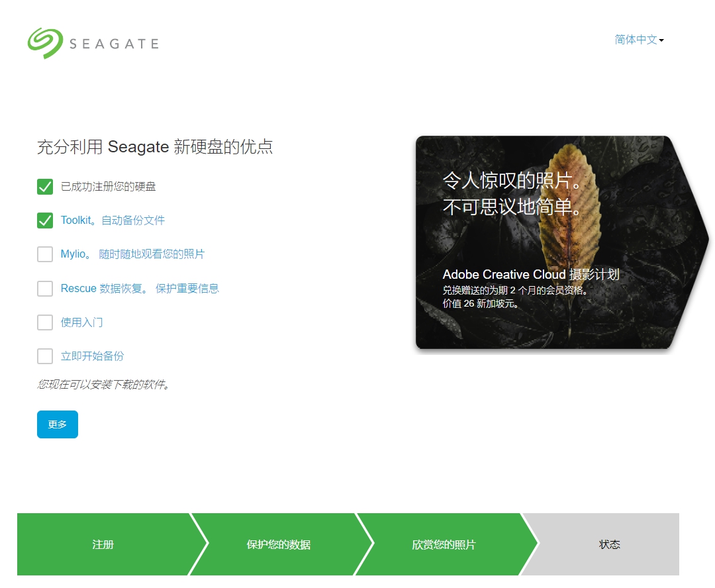The width and height of the screenshot is (715, 588).
Task: Open the Toolkit 自动备份文件 link
Action: pos(113,220)
